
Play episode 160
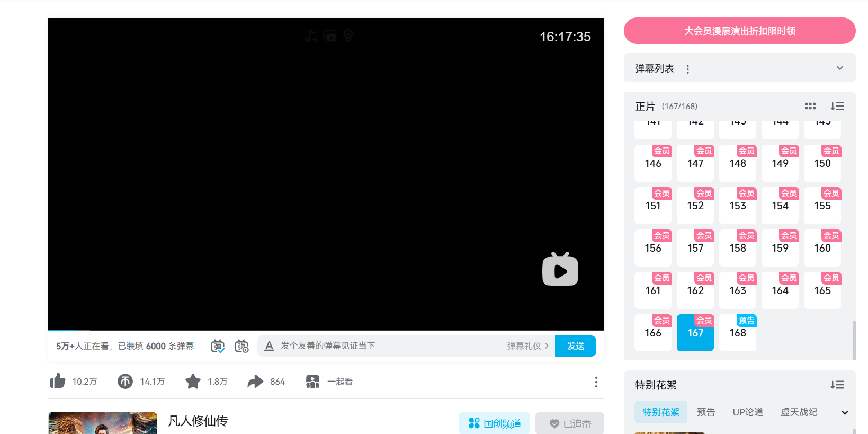click(822, 248)
